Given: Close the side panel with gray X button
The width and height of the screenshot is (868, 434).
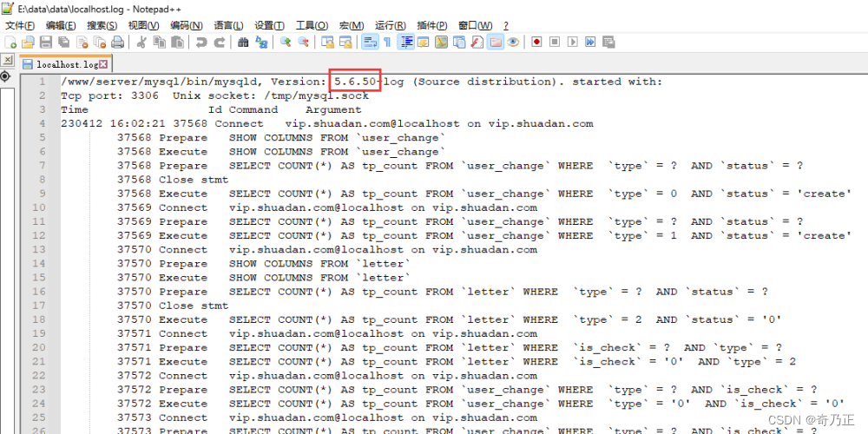Looking at the screenshot, I should (x=7, y=60).
